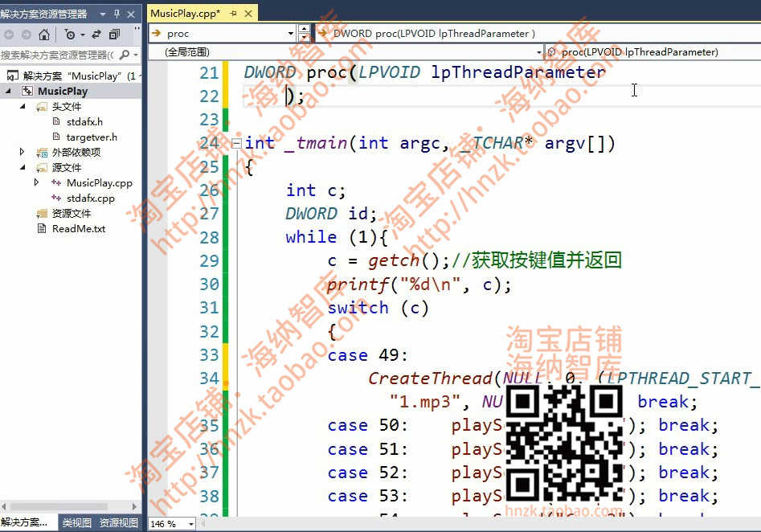Expand the MusicPlay.cpp tree node arrow
This screenshot has width=761, height=532.
pyautogui.click(x=36, y=182)
